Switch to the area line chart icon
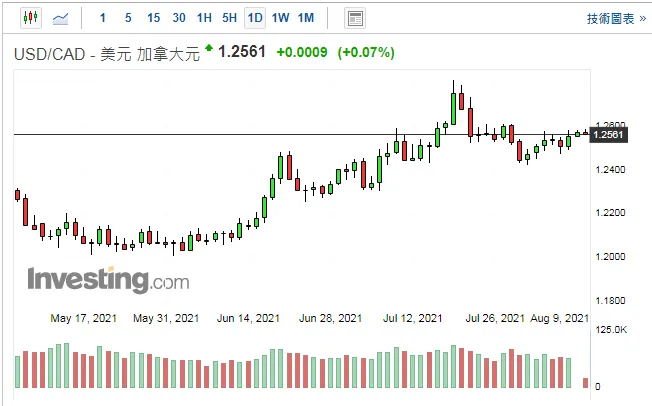Screen dimensions: 652x406 [x=60, y=18]
